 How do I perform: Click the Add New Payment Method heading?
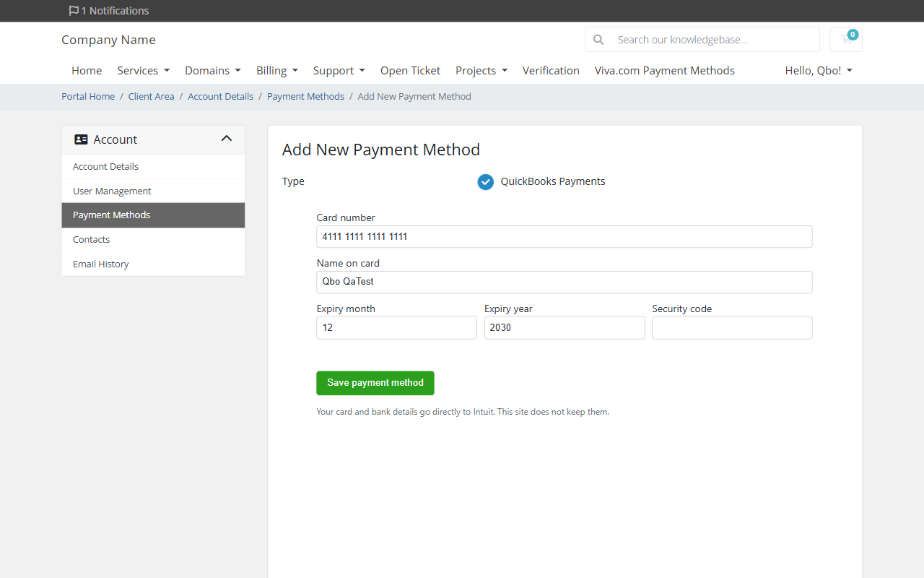click(x=381, y=150)
